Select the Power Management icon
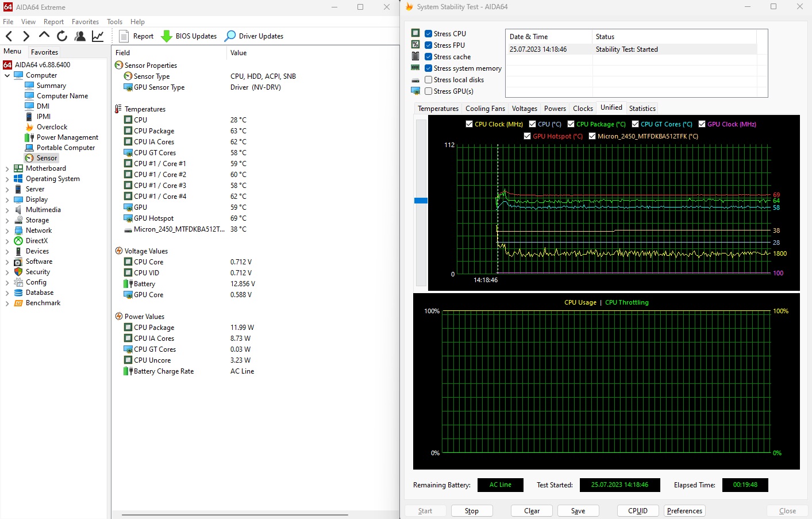812x519 pixels. point(29,137)
